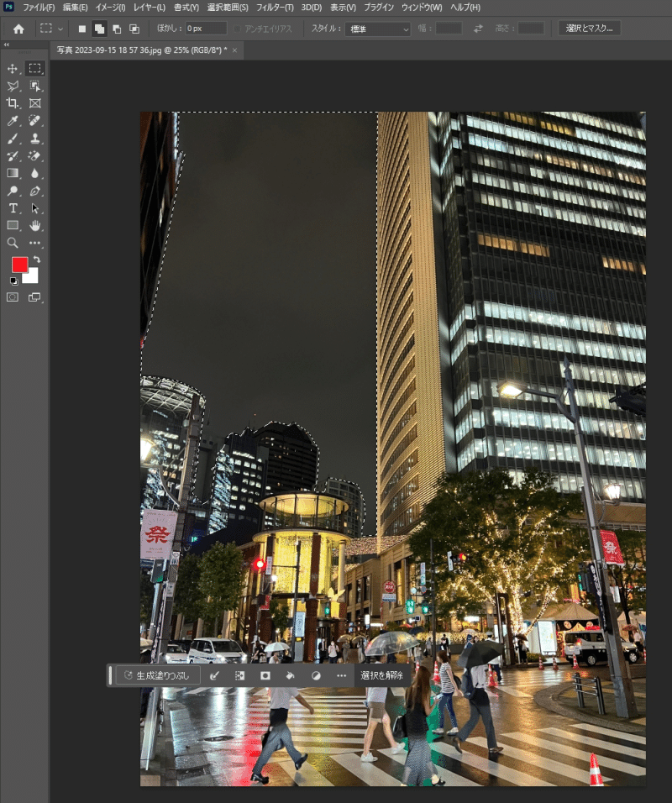Expand the toolbar using double-arrow icon
This screenshot has width=672, height=803.
pyautogui.click(x=7, y=45)
